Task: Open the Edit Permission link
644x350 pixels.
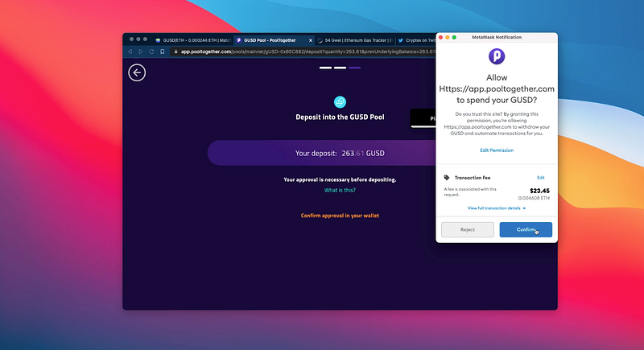Action: [497, 150]
